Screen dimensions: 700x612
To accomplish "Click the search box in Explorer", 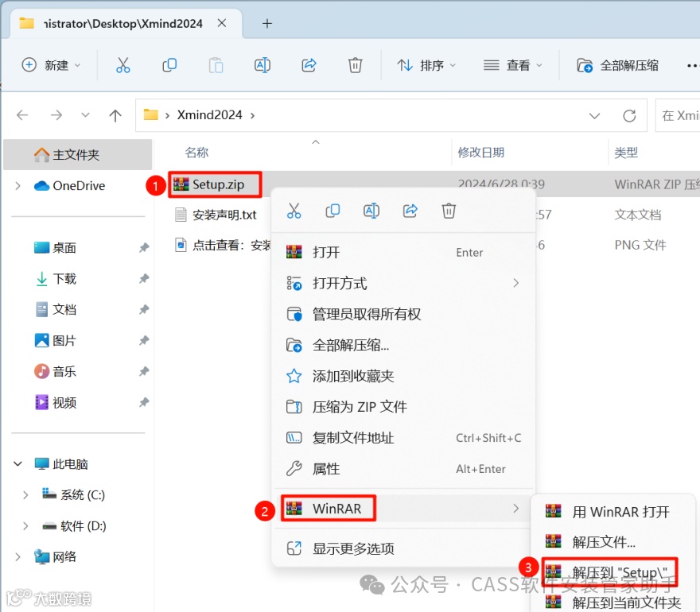I will coord(678,115).
